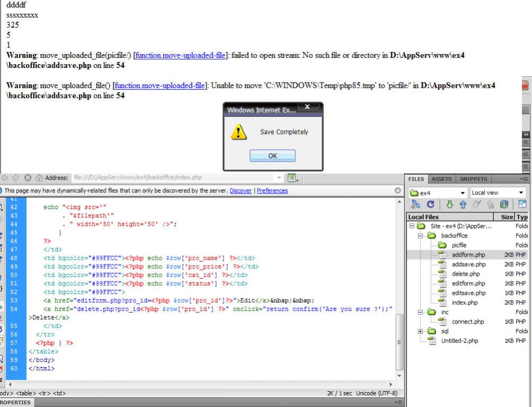Image resolution: width=532 pixels, height=407 pixels.
Task: Select connect.php in Files panel
Action: (468, 322)
